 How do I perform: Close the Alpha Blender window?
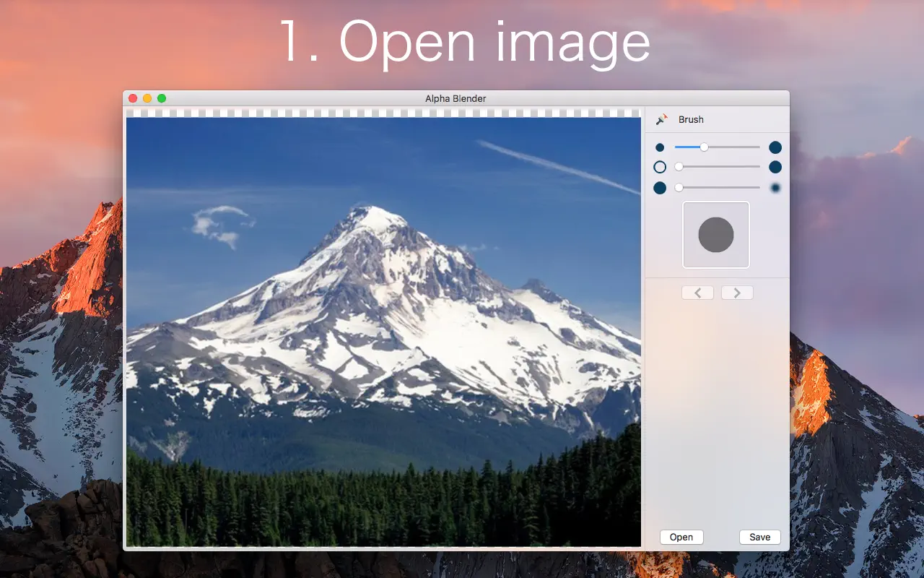point(133,98)
